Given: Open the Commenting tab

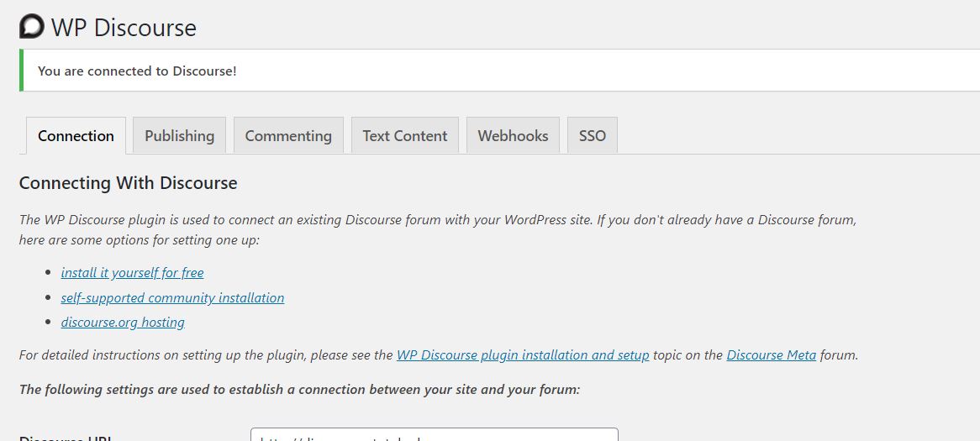Looking at the screenshot, I should point(288,135).
